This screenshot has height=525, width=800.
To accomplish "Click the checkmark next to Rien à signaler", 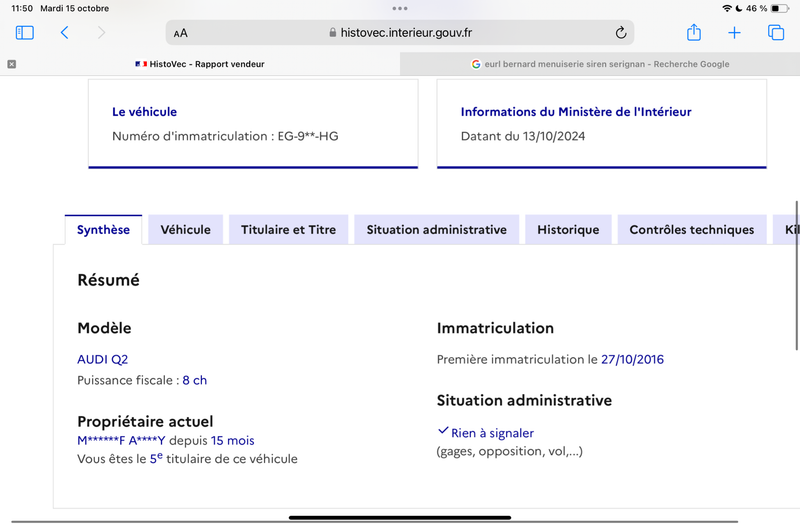I will (443, 431).
